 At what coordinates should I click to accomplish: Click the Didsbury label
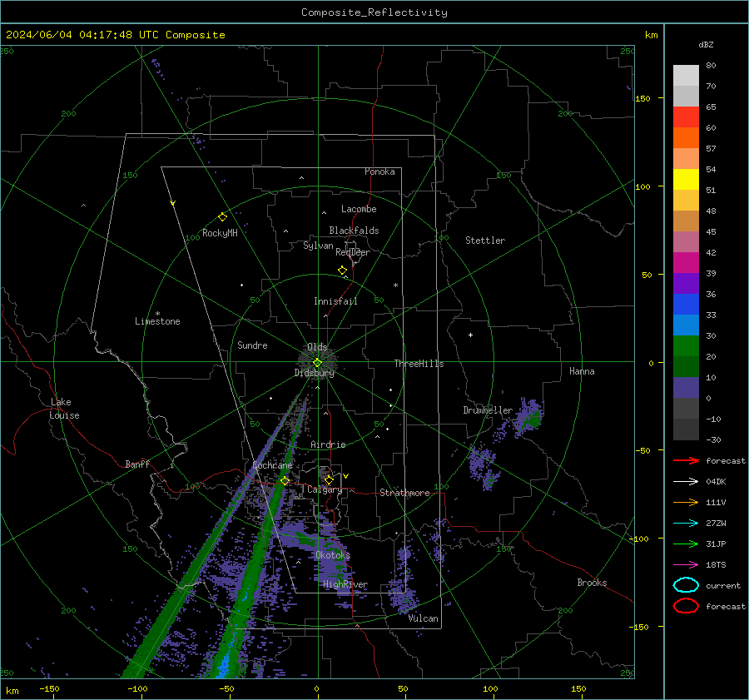(314, 373)
